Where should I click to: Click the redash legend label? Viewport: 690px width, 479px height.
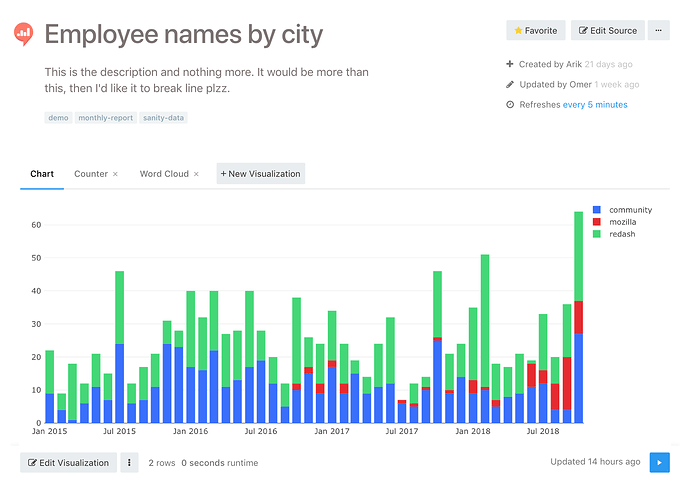pos(622,234)
